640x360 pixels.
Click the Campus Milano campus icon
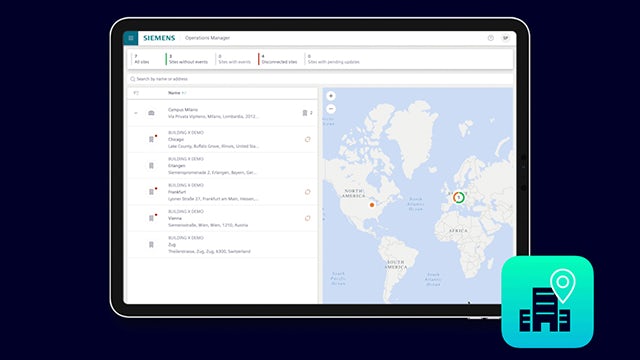151,113
